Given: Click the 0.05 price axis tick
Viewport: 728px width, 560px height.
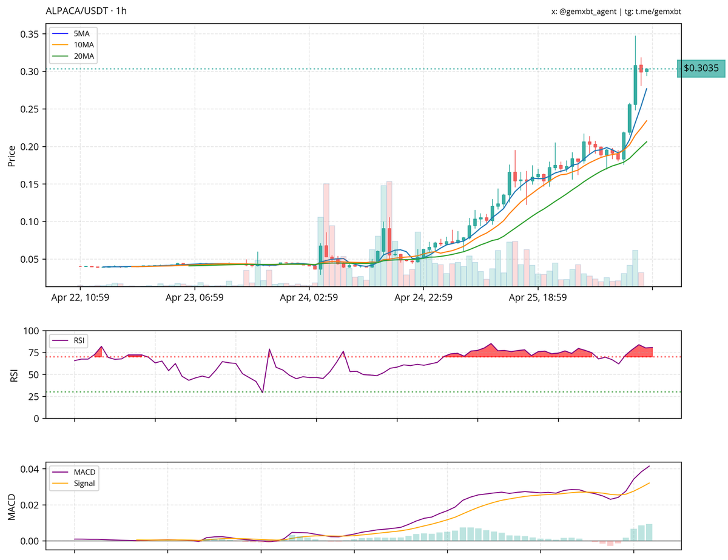Looking at the screenshot, I should 30,260.
